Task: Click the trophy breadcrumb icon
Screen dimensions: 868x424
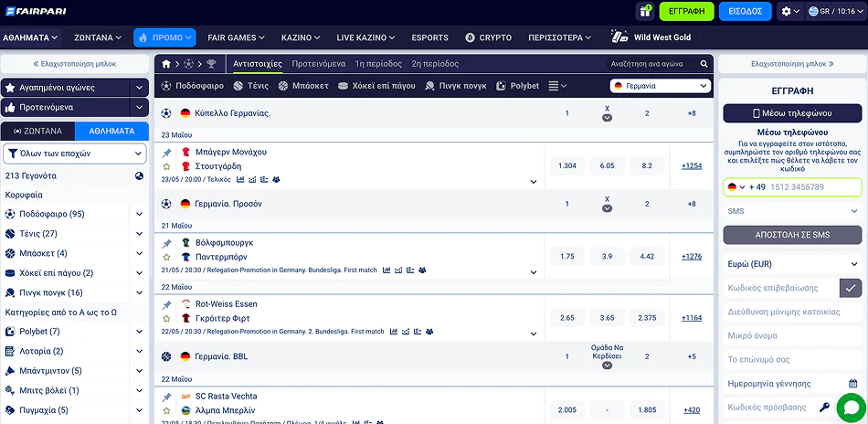Action: [x=211, y=64]
